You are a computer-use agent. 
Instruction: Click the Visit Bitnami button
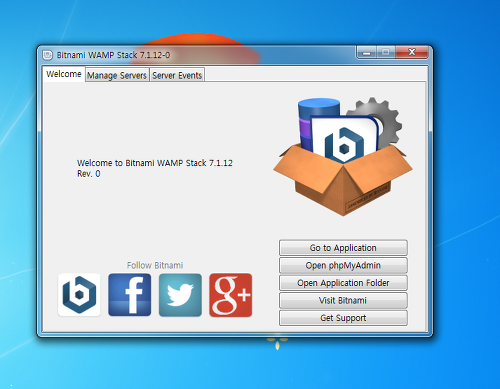[343, 300]
